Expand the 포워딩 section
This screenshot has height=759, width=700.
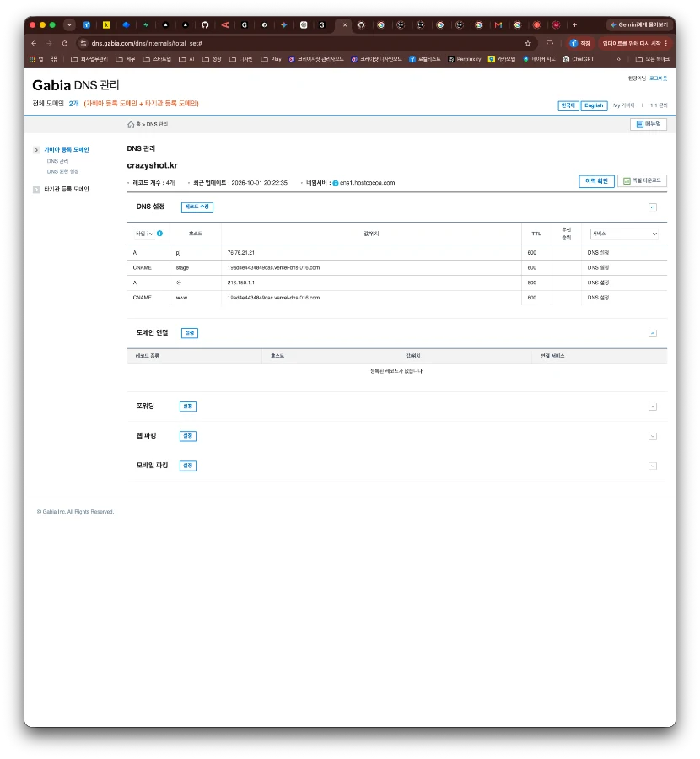click(653, 406)
